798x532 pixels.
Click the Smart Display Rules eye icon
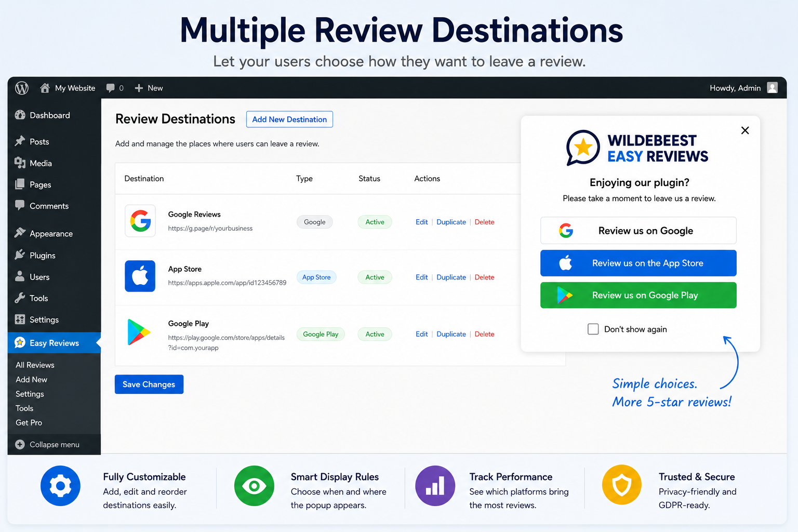pyautogui.click(x=254, y=486)
